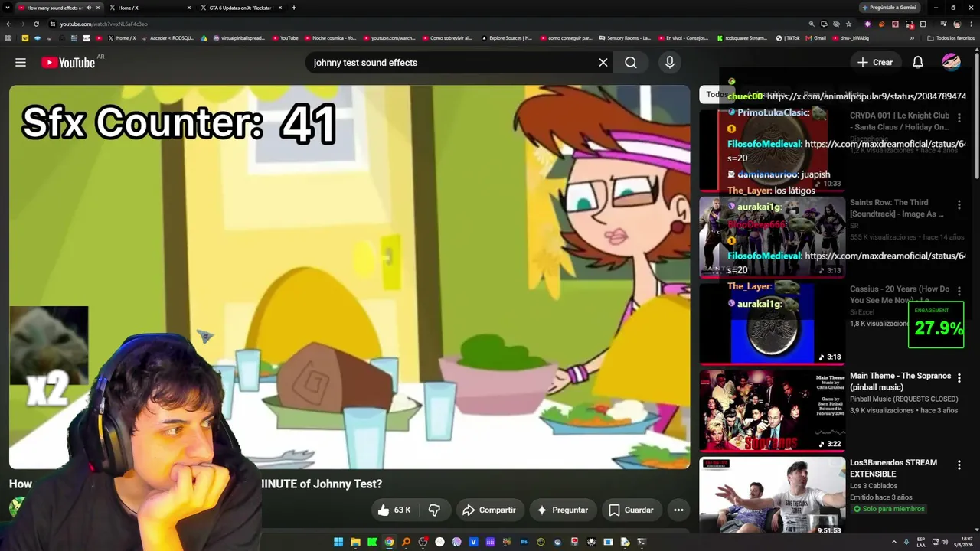Open 'Los3Baneados STREAM EXTENSIBLE' video title
The image size is (980, 551).
tap(893, 468)
